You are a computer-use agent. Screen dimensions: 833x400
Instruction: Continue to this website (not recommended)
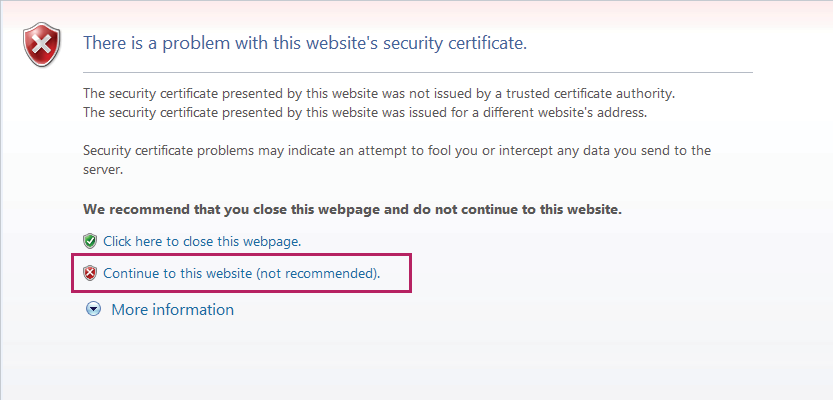tap(242, 274)
